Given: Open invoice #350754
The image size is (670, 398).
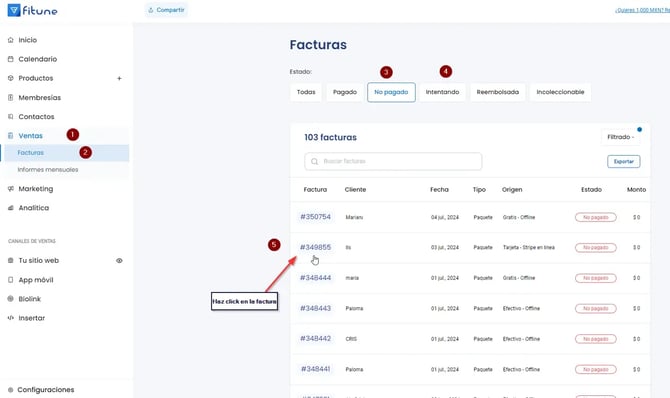Looking at the screenshot, I should 315,217.
